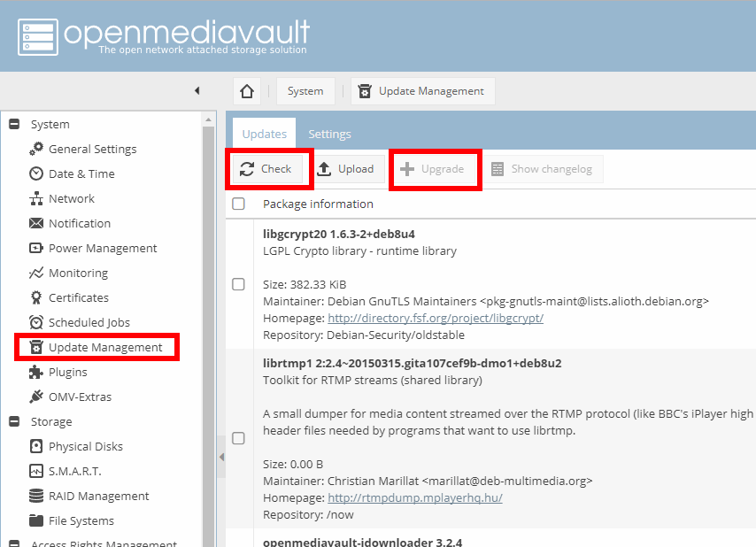Click the openmediavault logo icon
Viewport: 756px width, 547px height.
tap(37, 37)
